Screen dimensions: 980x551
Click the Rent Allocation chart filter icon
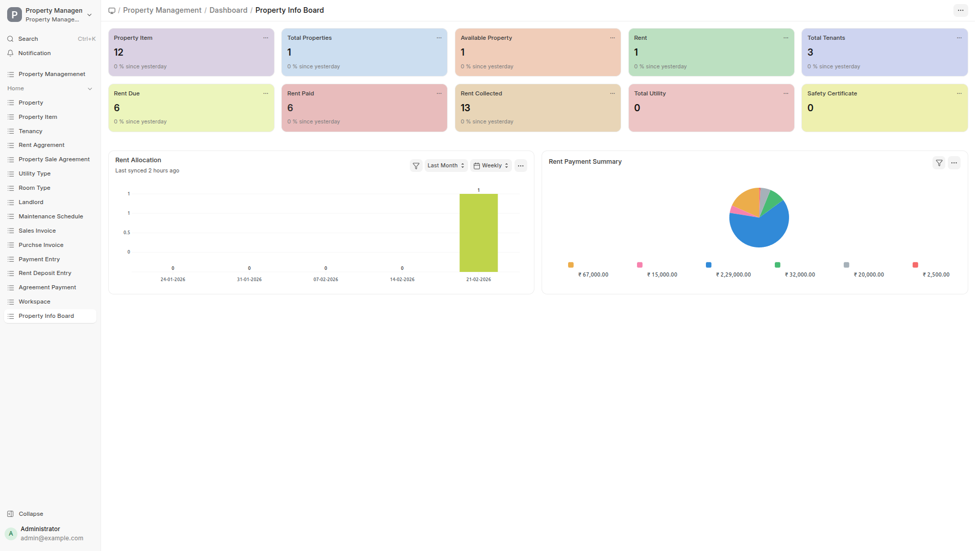tap(416, 166)
